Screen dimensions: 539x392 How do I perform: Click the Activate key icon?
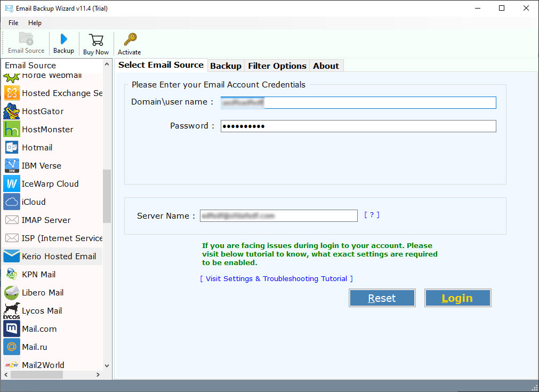click(130, 39)
